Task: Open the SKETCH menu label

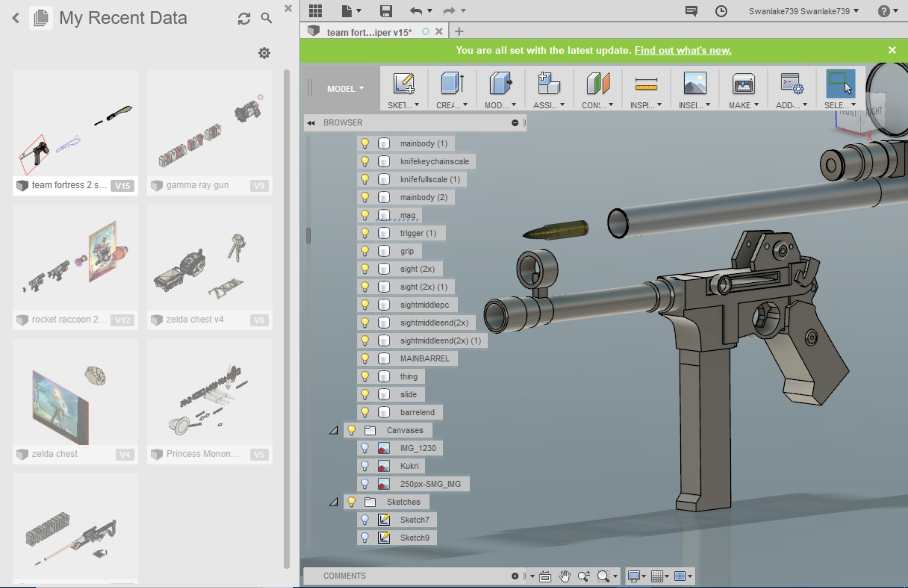Action: [403, 105]
